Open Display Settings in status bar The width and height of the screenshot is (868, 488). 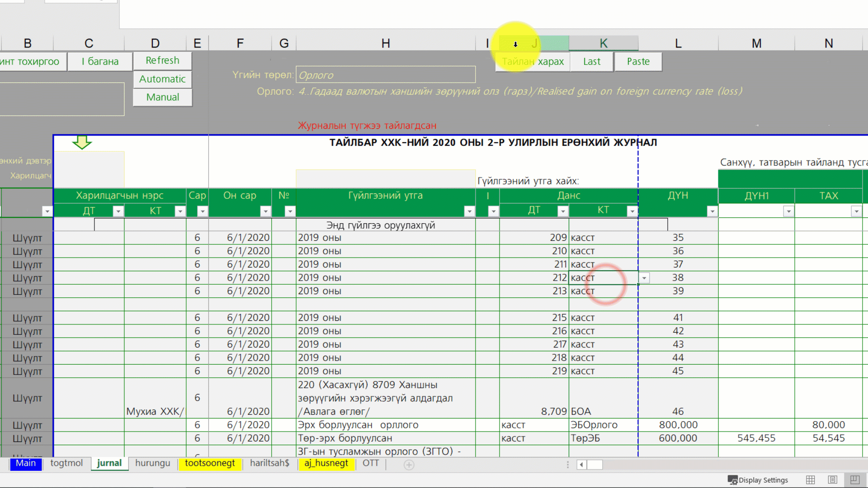[x=758, y=480]
